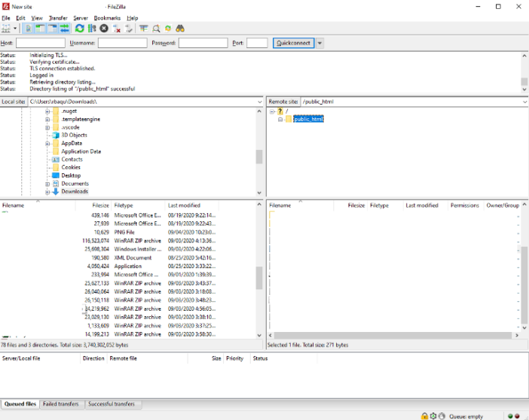Select the Cookies folder in local tree
Screen dimensions: 529x420
pos(71,168)
